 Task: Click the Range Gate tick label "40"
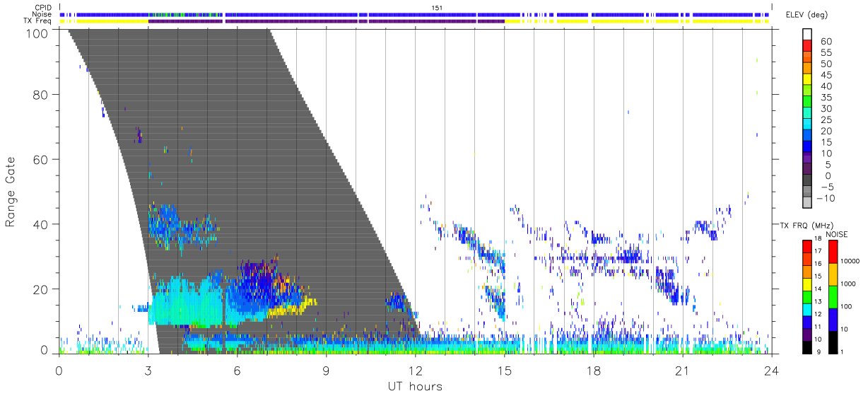[x=40, y=224]
